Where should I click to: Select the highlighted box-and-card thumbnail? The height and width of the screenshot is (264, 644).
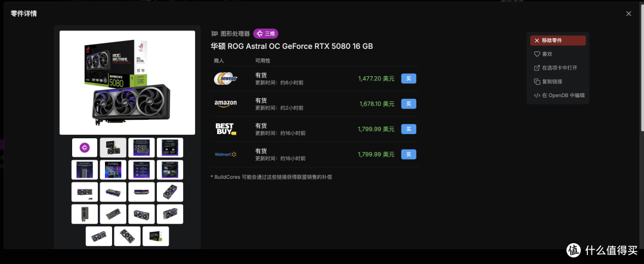tap(113, 147)
